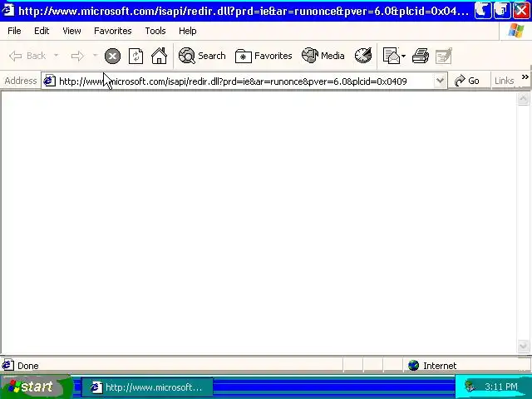532x399 pixels.
Task: Click the Go button
Action: (x=467, y=81)
